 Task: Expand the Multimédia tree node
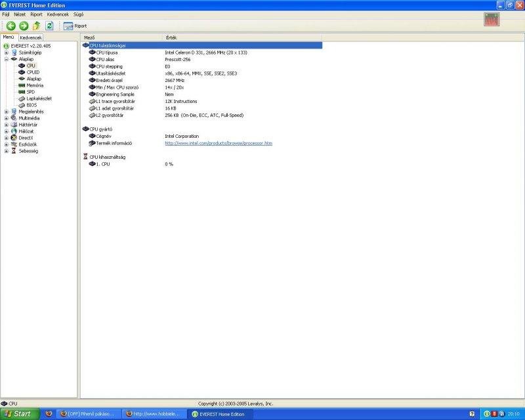coord(6,118)
